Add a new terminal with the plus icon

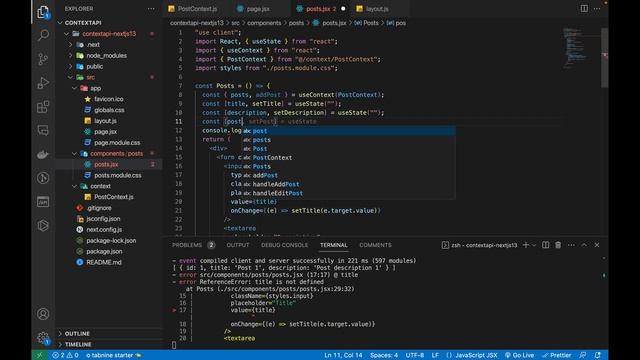coord(526,245)
